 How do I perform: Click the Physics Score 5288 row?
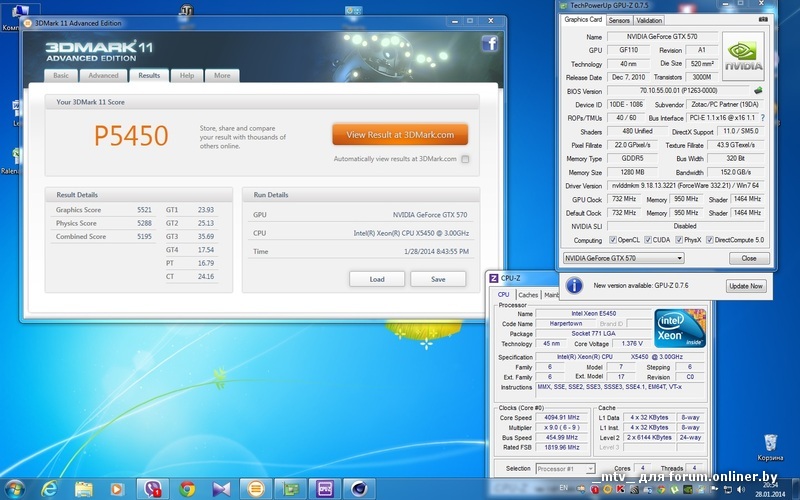tap(104, 223)
